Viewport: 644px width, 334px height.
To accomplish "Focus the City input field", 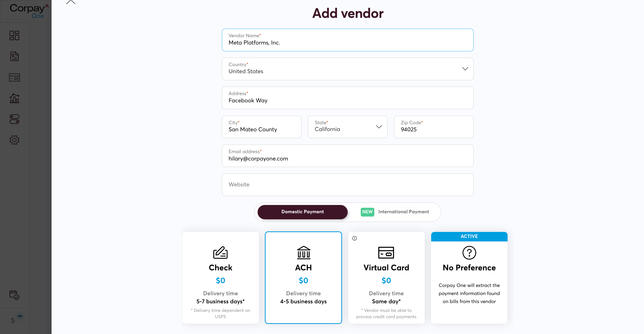I will [262, 127].
